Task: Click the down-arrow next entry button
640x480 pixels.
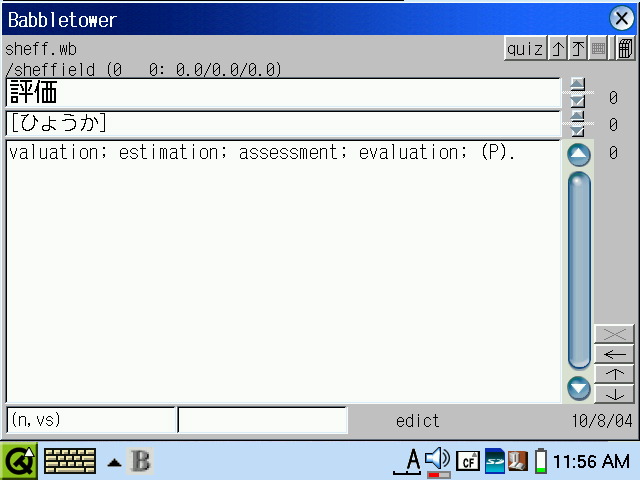Action: click(614, 394)
